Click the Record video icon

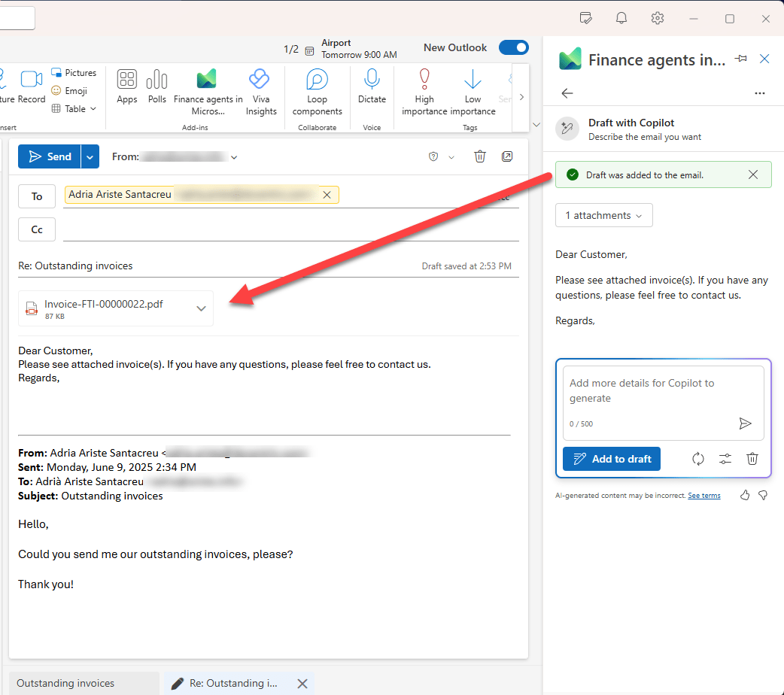click(x=31, y=86)
